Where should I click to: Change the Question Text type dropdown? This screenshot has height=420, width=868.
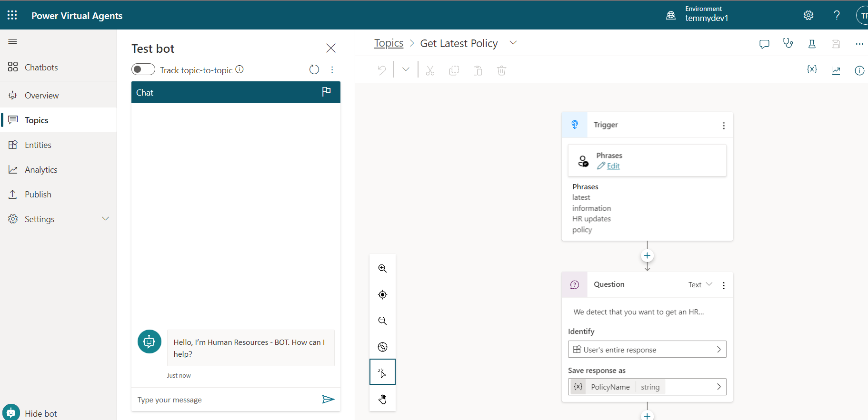pyautogui.click(x=700, y=284)
